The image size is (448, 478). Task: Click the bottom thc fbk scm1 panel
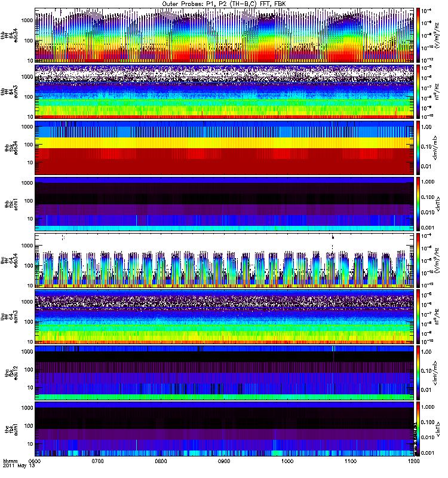click(x=224, y=428)
